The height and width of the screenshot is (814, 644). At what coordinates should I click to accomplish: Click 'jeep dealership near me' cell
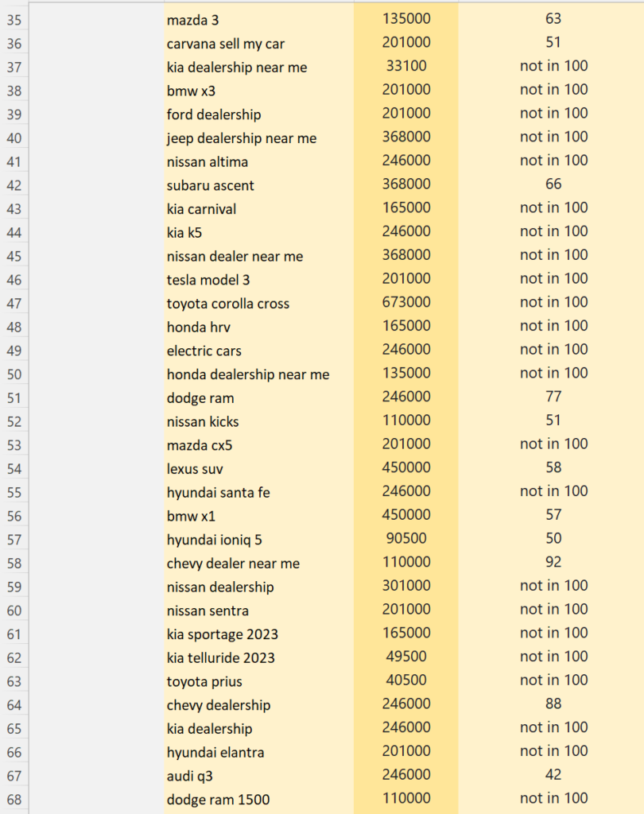click(258, 138)
